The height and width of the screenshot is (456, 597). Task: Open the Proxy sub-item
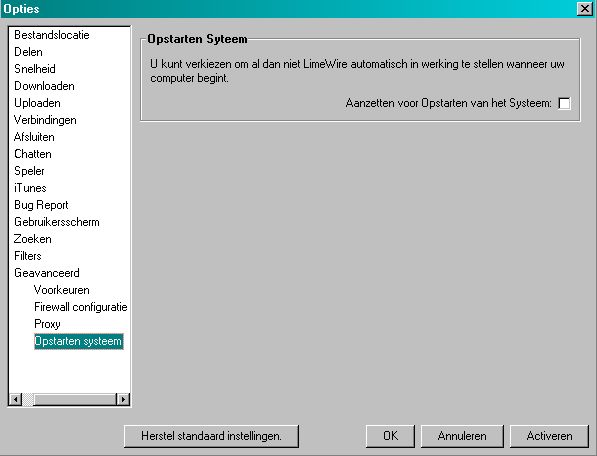pyautogui.click(x=47, y=324)
